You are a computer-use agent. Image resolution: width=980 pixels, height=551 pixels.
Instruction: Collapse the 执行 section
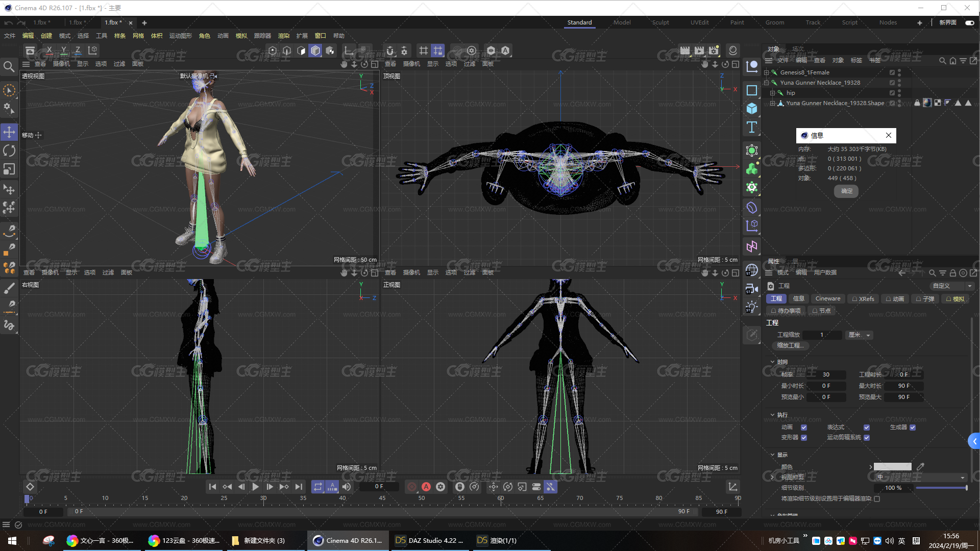[x=772, y=415]
